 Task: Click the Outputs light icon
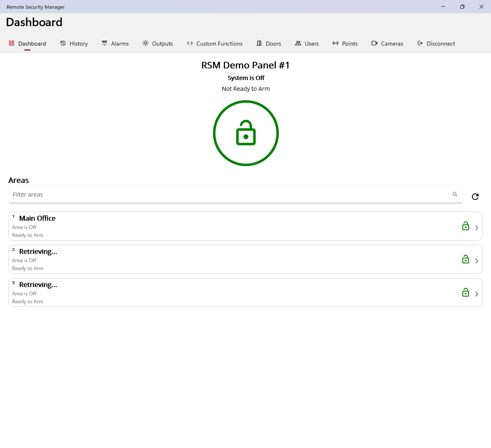click(145, 43)
